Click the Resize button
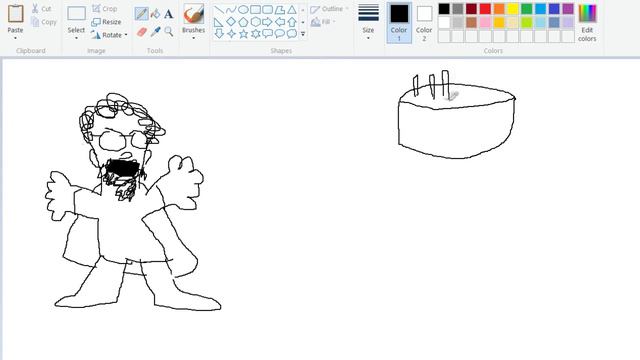640x360 pixels. click(106, 22)
